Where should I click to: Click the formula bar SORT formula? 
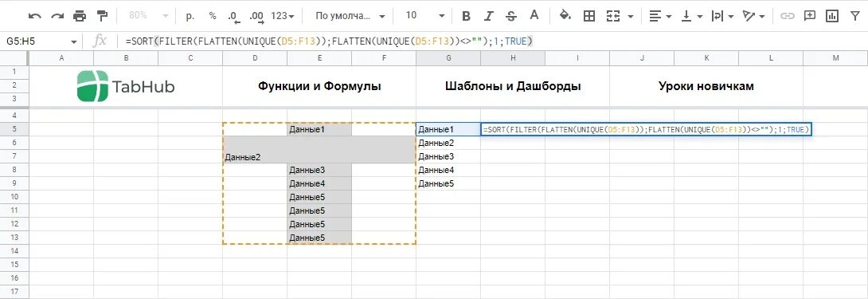(x=329, y=41)
